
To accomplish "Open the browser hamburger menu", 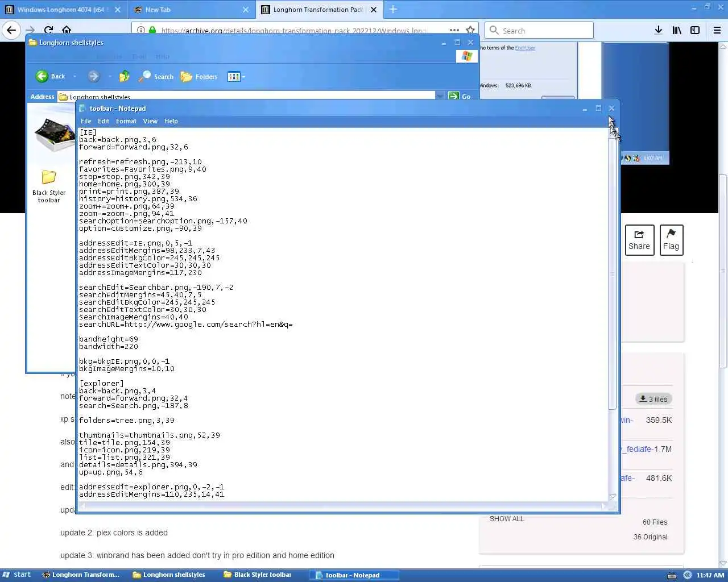I will (x=717, y=30).
